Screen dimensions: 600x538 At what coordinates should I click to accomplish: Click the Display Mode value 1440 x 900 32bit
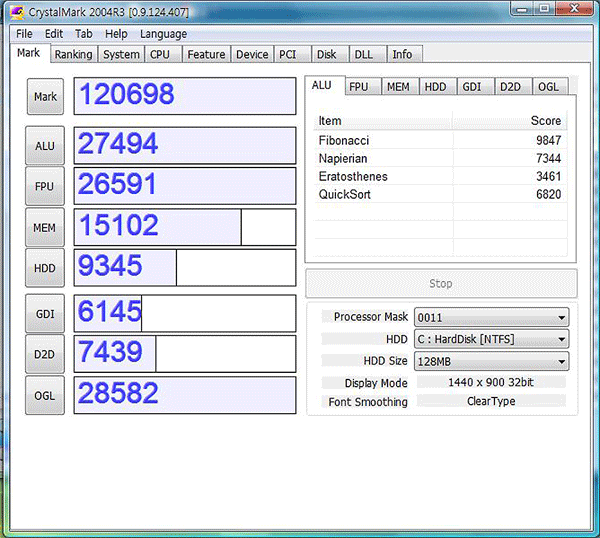pyautogui.click(x=491, y=382)
